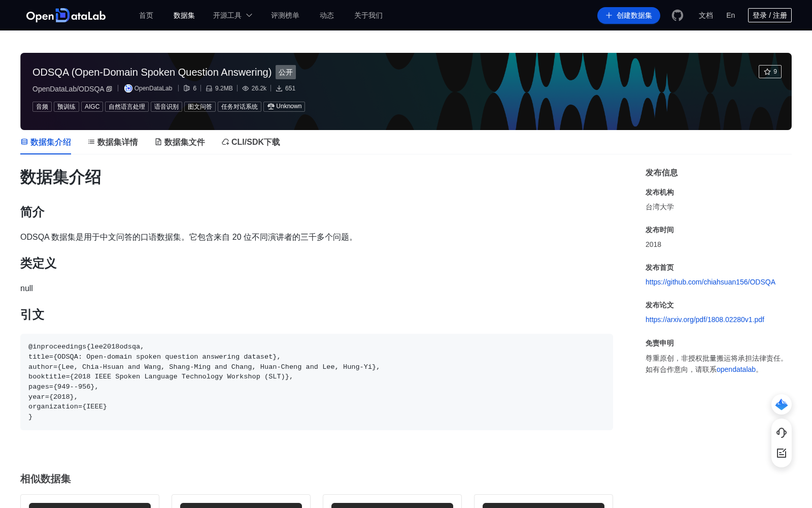This screenshot has width=812, height=508.
Task: Switch language to En
Action: [731, 15]
